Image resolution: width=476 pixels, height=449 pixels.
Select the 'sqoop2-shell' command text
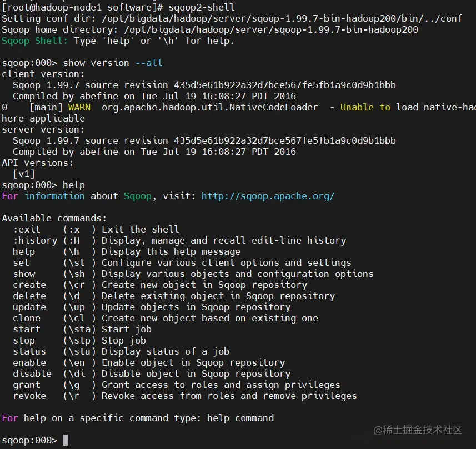pos(202,7)
